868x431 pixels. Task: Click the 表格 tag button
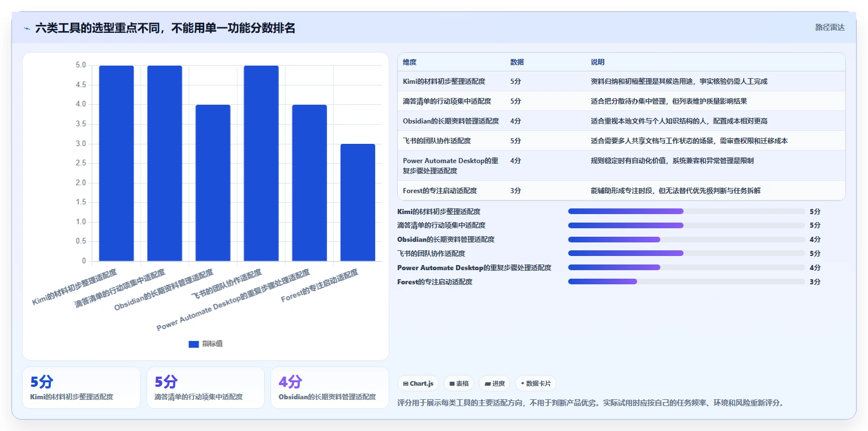(x=459, y=383)
